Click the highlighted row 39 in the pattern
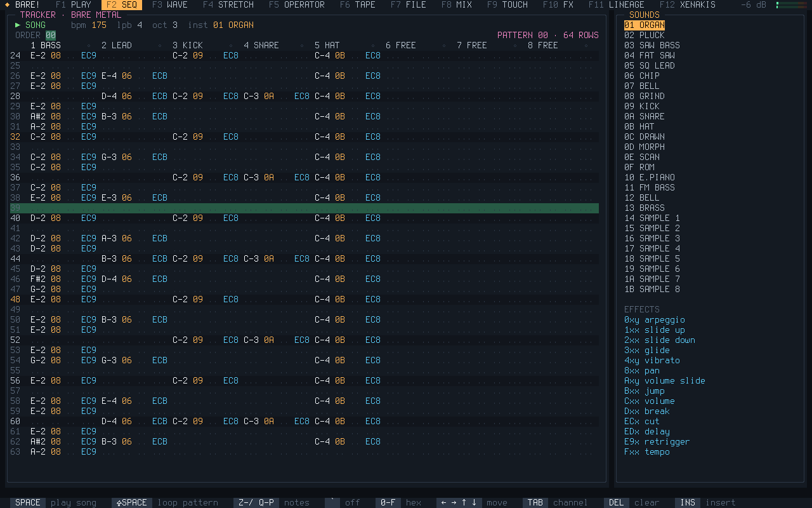The image size is (812, 508). (304, 208)
